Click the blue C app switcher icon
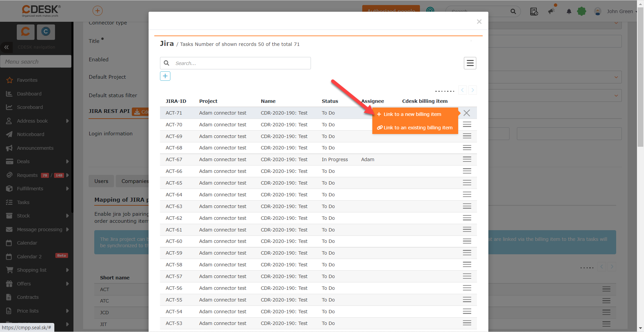This screenshot has height=332, width=644. pos(46,32)
